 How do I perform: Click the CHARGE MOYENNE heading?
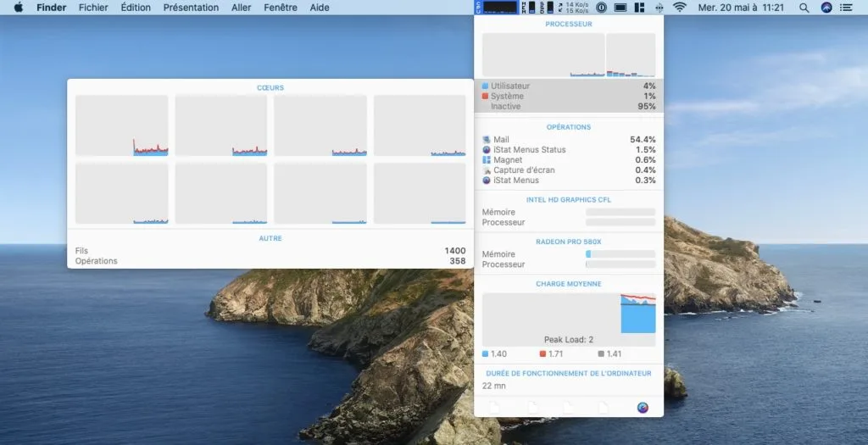(569, 283)
